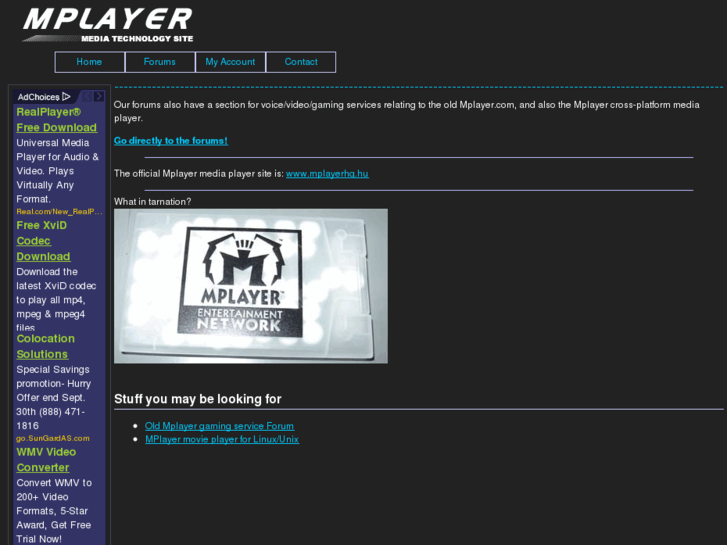Click the Colocation ad heading
Viewport: 727px width, 545px height.
pos(45,339)
